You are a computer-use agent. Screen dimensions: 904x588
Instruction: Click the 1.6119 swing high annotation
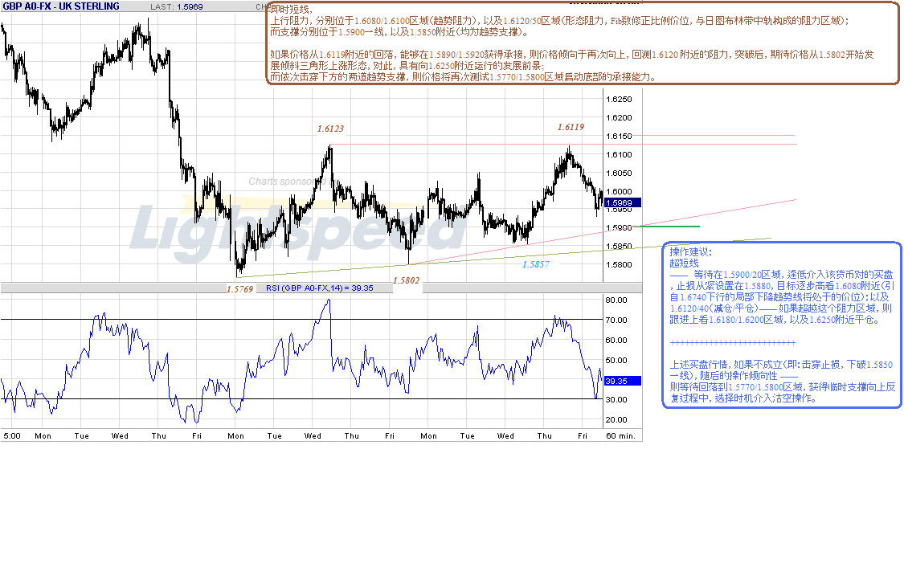[x=571, y=127]
